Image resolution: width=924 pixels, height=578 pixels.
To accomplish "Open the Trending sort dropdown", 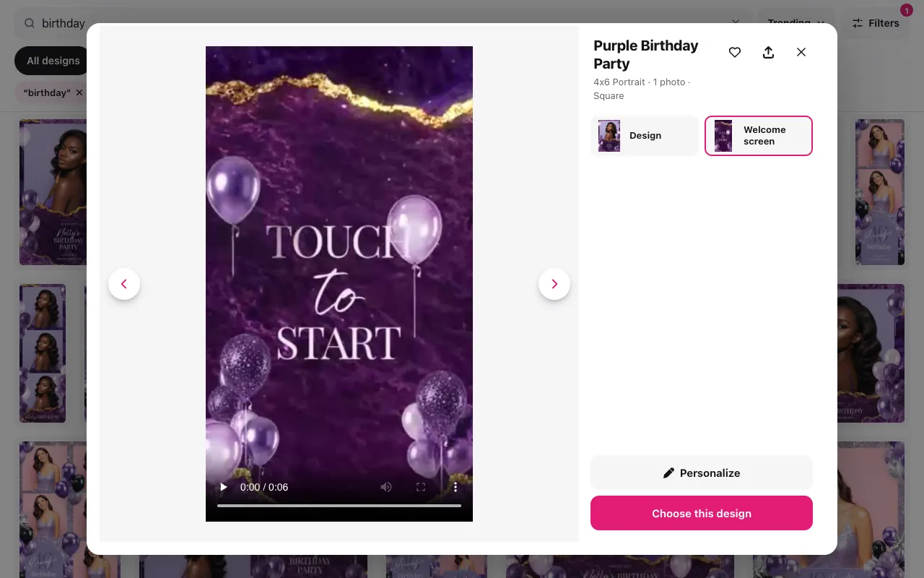I will click(x=796, y=23).
